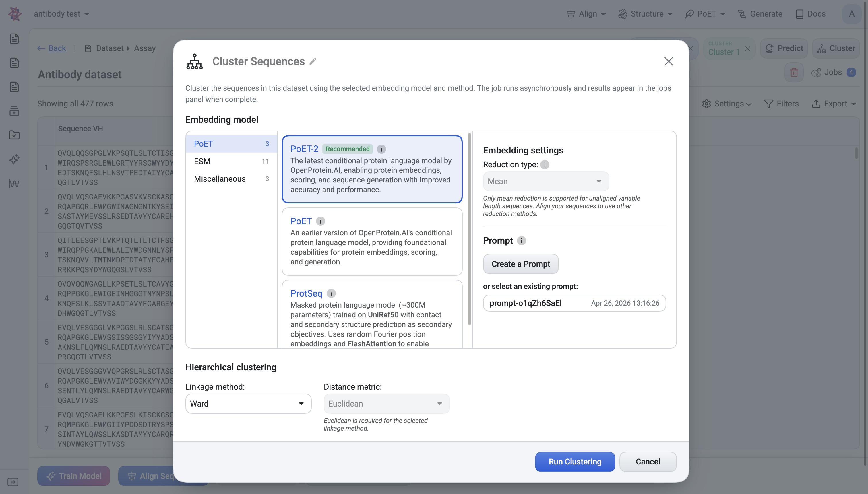Click the hierarchy icon in dialog header

195,61
